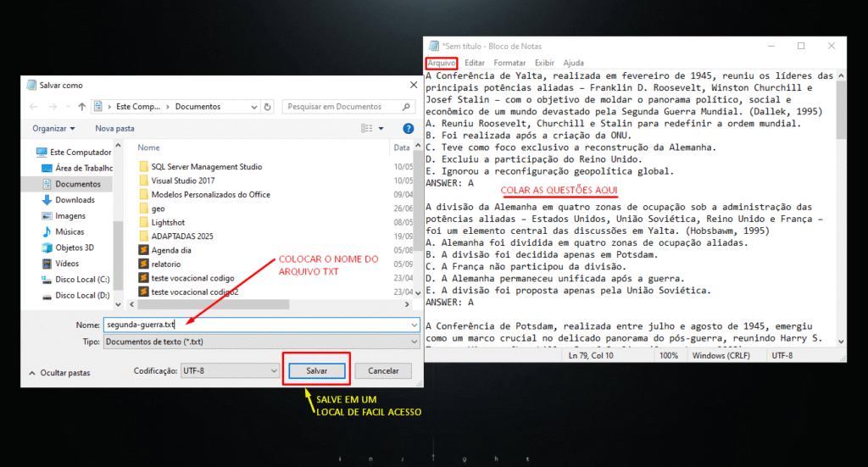This screenshot has width=868, height=467.
Task: Click the Up folder arrow icon
Action: (81, 107)
